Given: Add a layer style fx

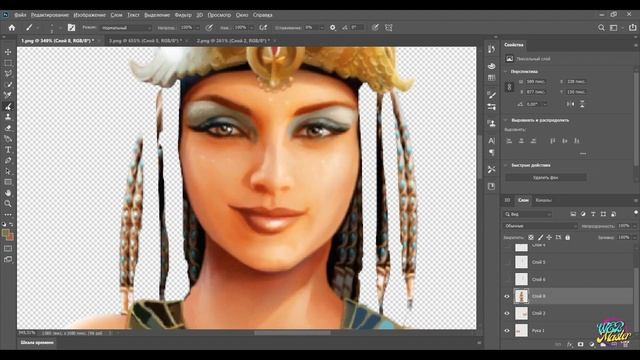Looking at the screenshot, I should click(x=569, y=344).
